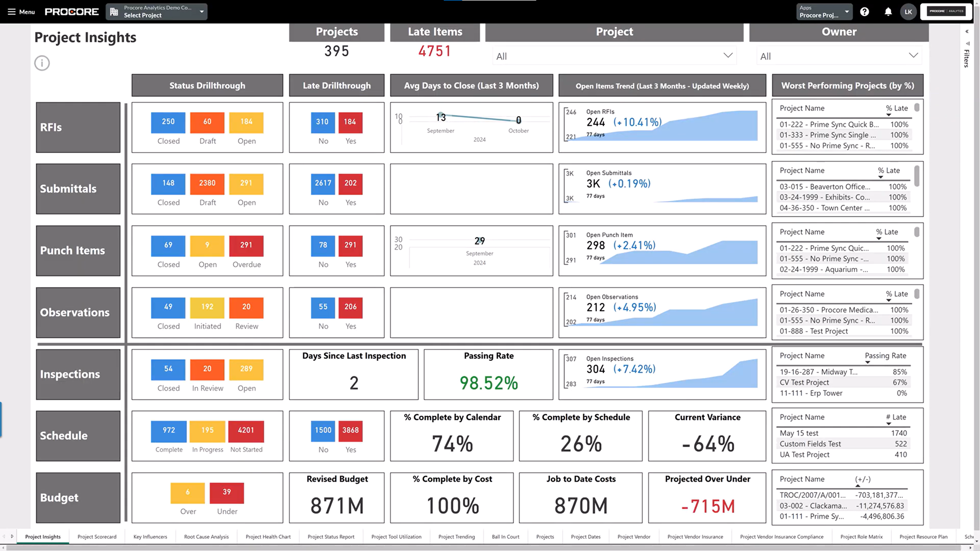Viewport: 980px width, 551px height.
Task: Click the next page arrow bottom-left
Action: pos(12,536)
